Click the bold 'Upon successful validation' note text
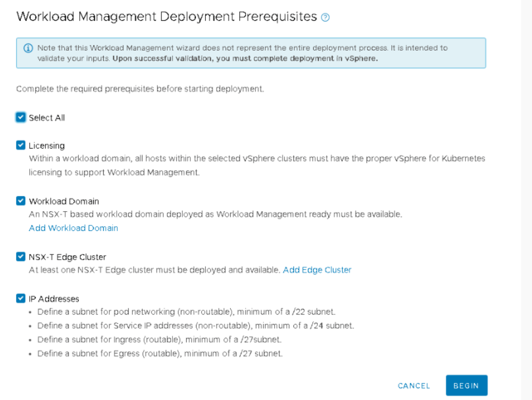 (245, 58)
